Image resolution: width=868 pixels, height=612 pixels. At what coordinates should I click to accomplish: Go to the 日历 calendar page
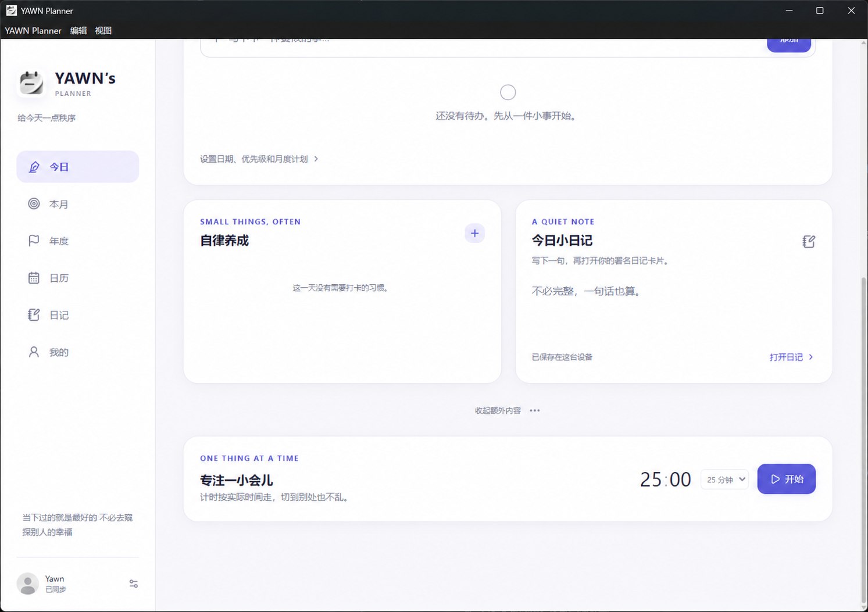point(78,278)
